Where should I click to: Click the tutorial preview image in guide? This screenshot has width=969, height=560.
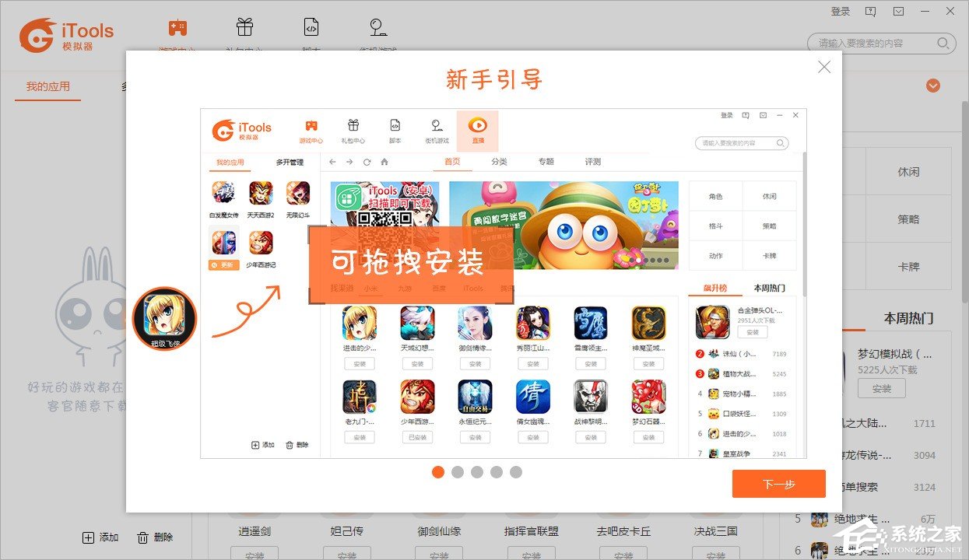pos(504,283)
